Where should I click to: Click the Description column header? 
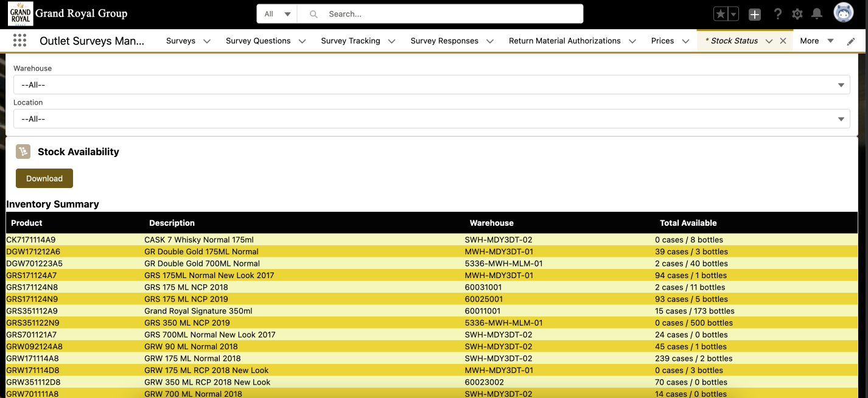click(x=172, y=223)
